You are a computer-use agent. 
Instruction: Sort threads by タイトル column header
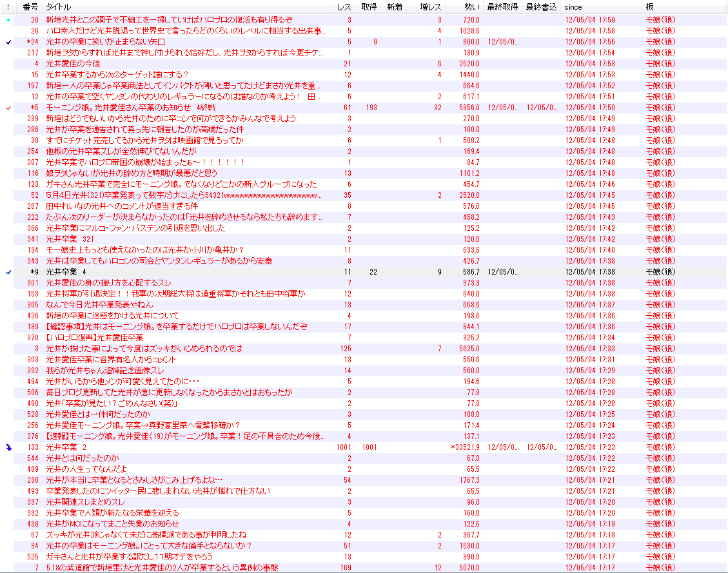click(186, 7)
